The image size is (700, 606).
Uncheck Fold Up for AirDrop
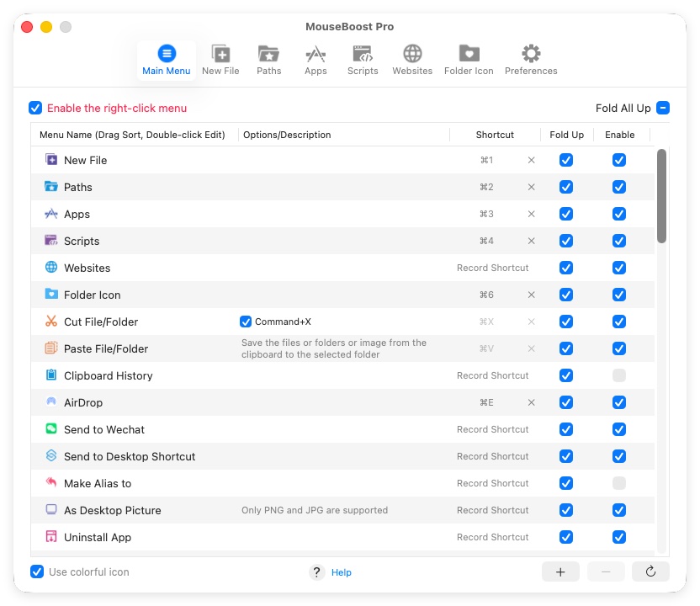coord(566,402)
